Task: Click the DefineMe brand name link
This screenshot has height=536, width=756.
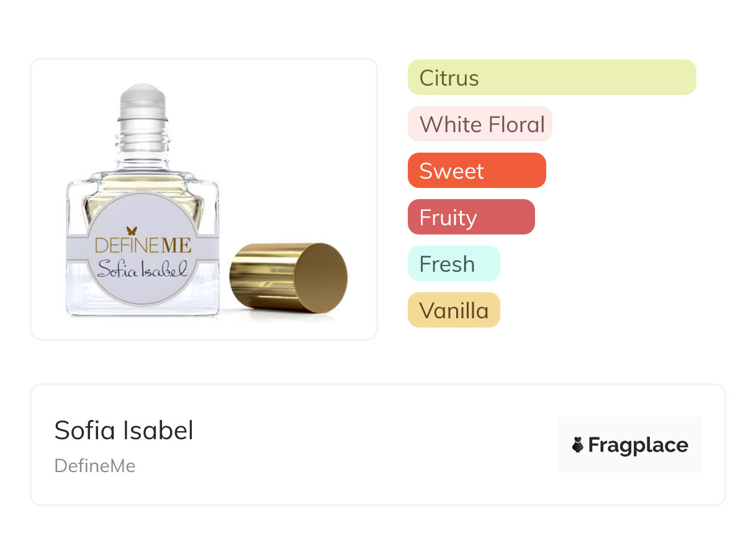Action: click(x=94, y=466)
